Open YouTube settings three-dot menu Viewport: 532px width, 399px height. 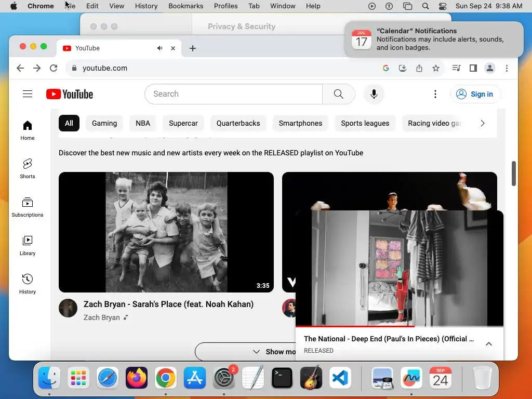click(435, 94)
